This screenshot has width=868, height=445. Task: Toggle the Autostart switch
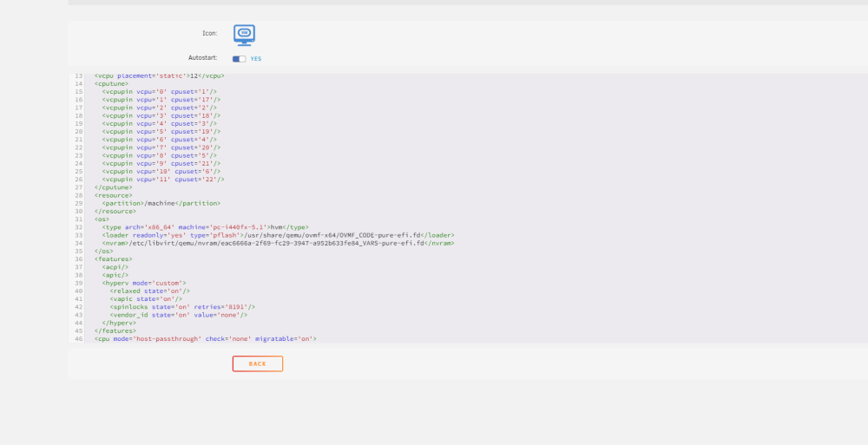click(240, 59)
